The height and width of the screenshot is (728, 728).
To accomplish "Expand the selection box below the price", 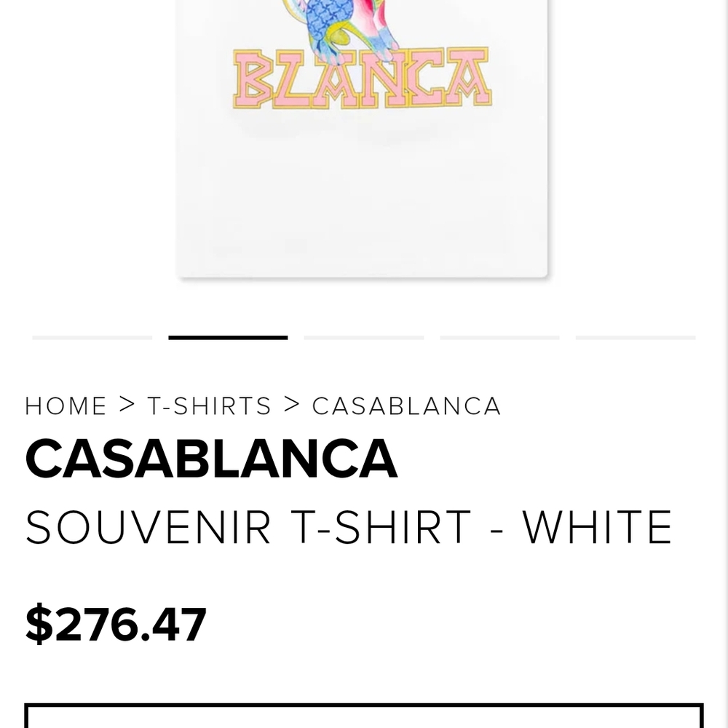I will coord(364,717).
